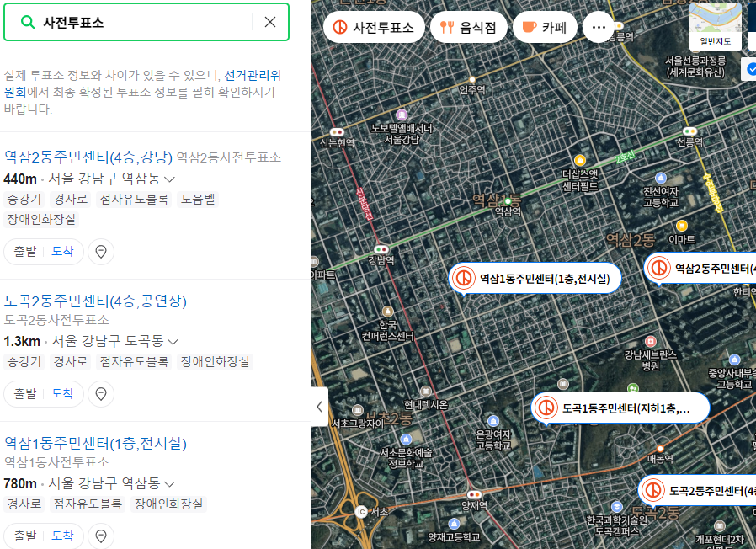Click the location pin save icon under 역삼2동주민센터
The image size is (756, 549).
click(x=100, y=252)
